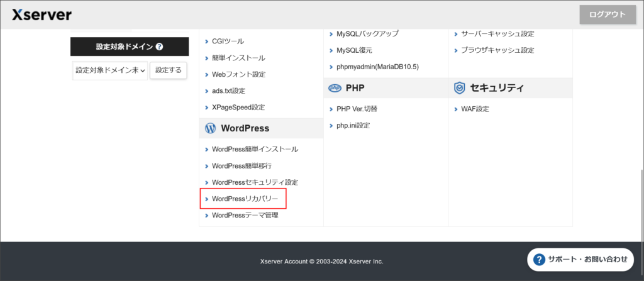Open WordPress簡単インストール link
This screenshot has width=644, height=281.
255,150
